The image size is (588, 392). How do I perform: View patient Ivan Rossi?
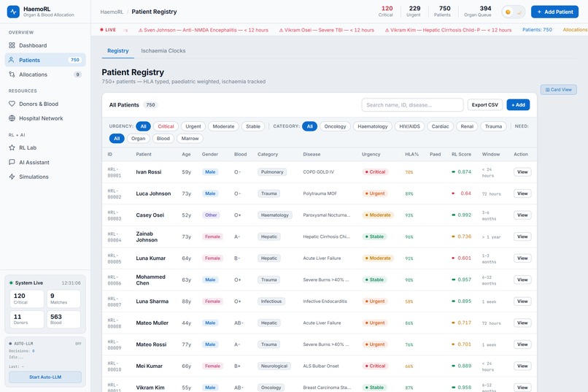(x=522, y=172)
